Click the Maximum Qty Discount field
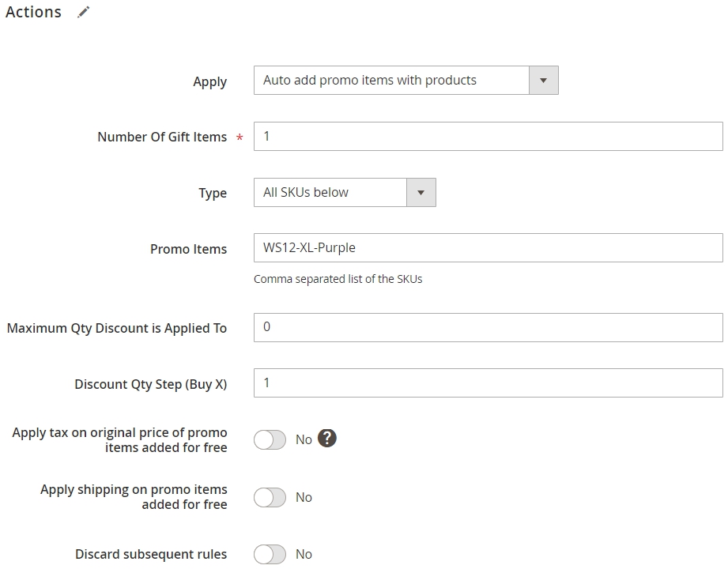 488,327
